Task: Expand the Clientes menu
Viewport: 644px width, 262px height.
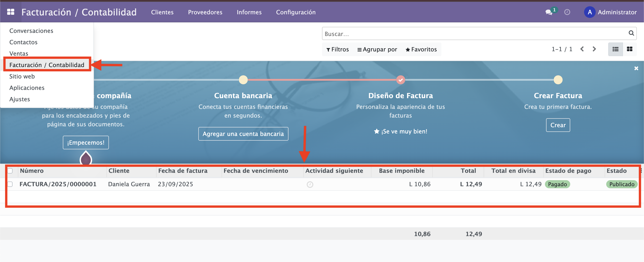Action: [162, 12]
